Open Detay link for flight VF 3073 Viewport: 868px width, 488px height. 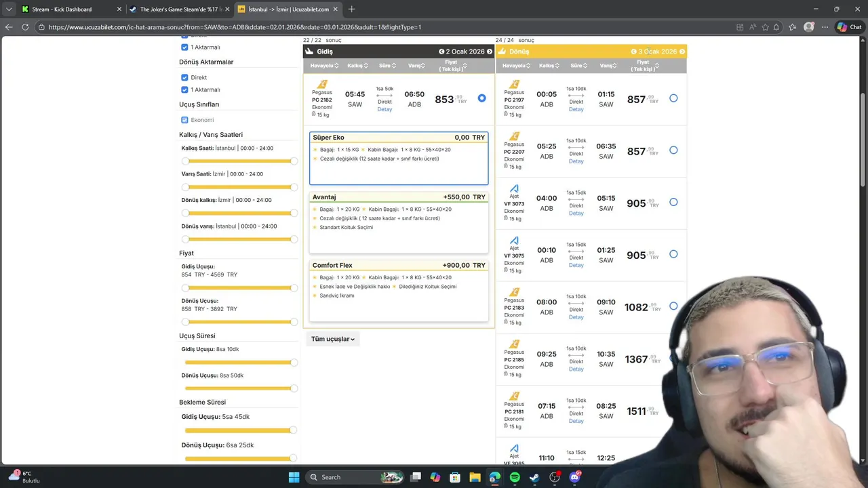[576, 213]
